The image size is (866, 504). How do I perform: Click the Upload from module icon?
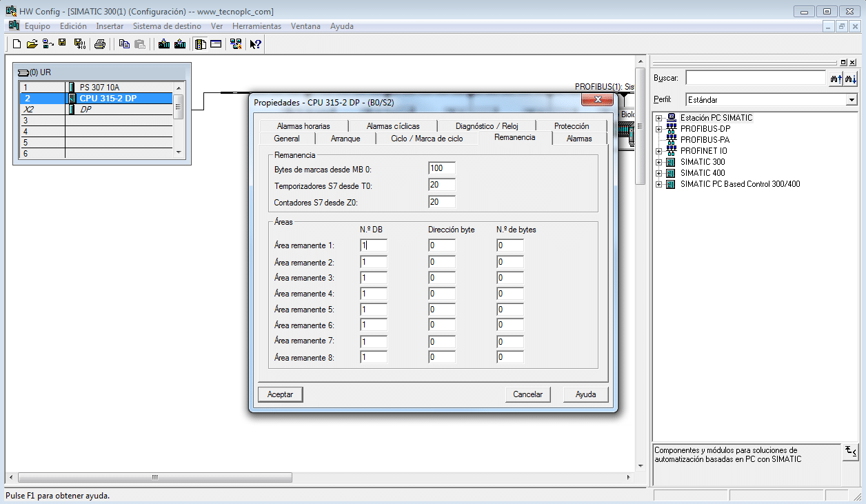[x=180, y=44]
